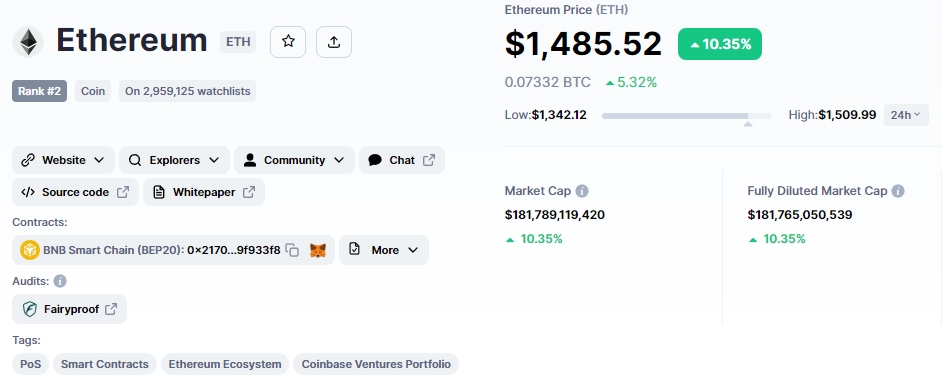
Task: Select the Coinbase Ventures Portfolio tag
Action: pyautogui.click(x=376, y=364)
